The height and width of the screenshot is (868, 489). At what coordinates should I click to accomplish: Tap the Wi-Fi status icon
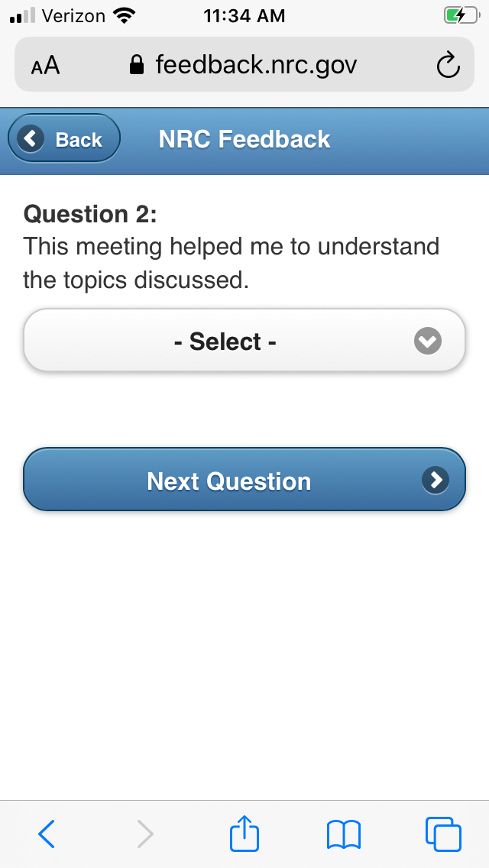[122, 16]
